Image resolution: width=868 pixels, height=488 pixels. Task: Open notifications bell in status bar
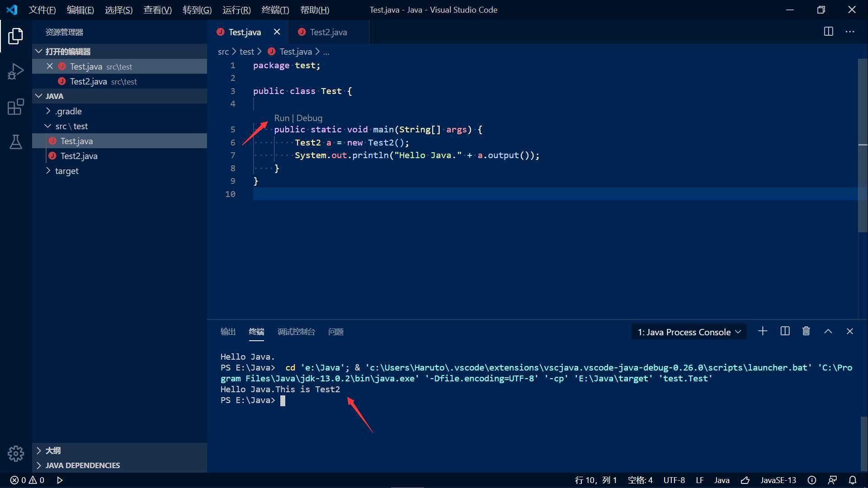pos(853,480)
